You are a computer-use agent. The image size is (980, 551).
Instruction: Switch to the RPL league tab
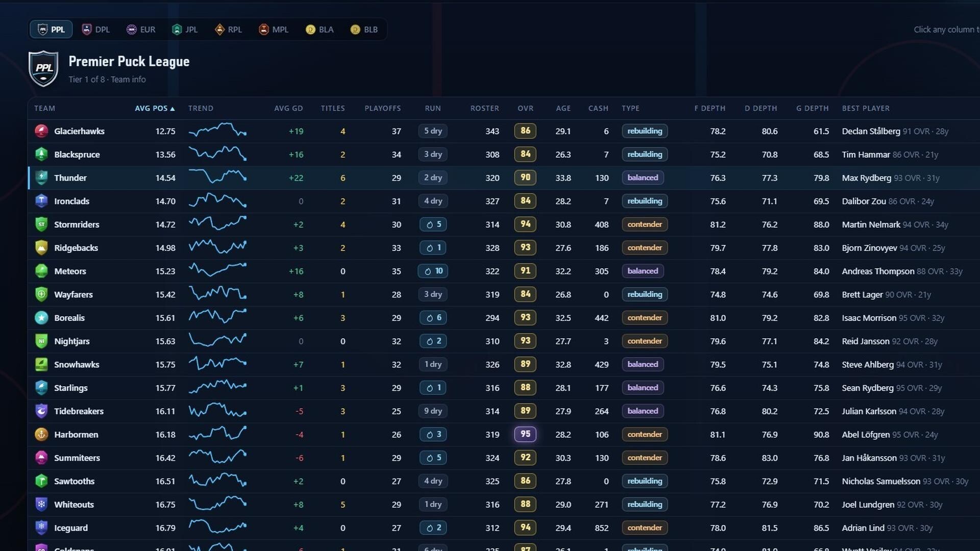(229, 30)
